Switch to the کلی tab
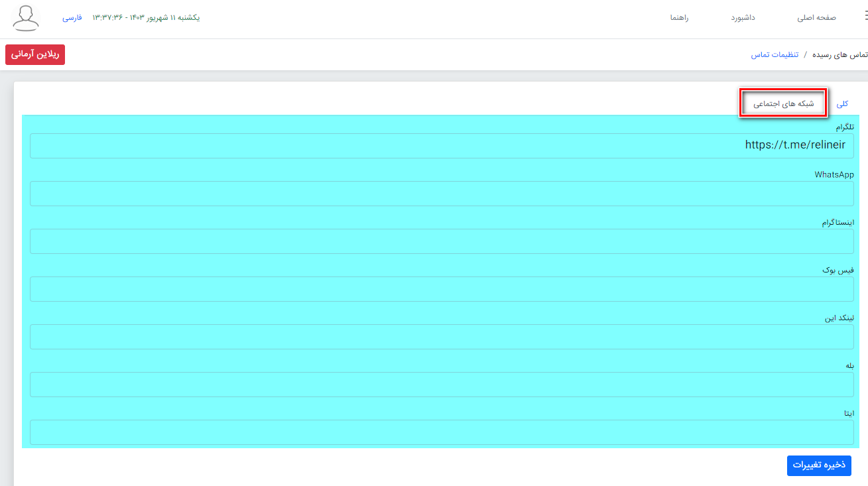The width and height of the screenshot is (868, 486). click(842, 103)
